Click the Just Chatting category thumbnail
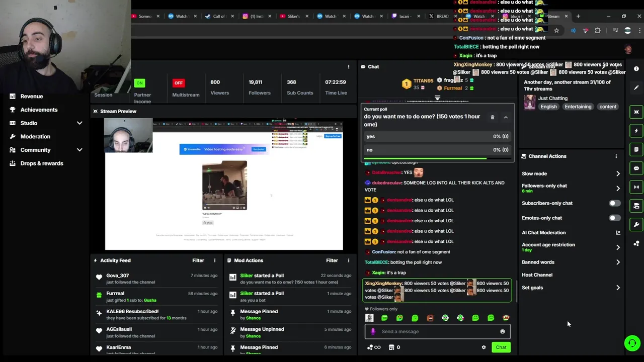The height and width of the screenshot is (362, 644). (529, 102)
